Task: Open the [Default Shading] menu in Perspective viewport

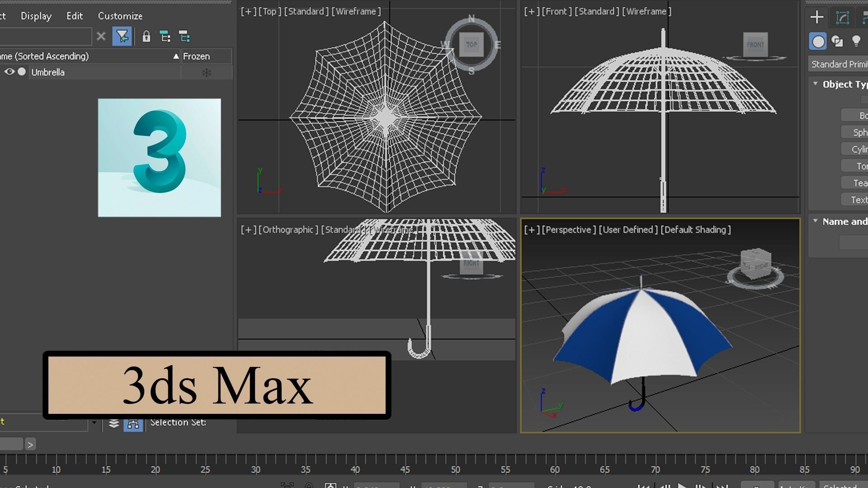Action: (x=696, y=230)
